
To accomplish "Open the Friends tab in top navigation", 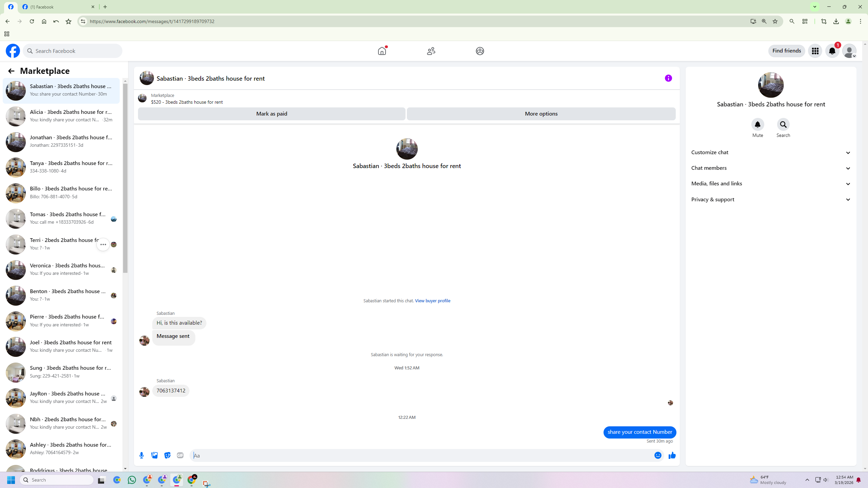I will [431, 51].
